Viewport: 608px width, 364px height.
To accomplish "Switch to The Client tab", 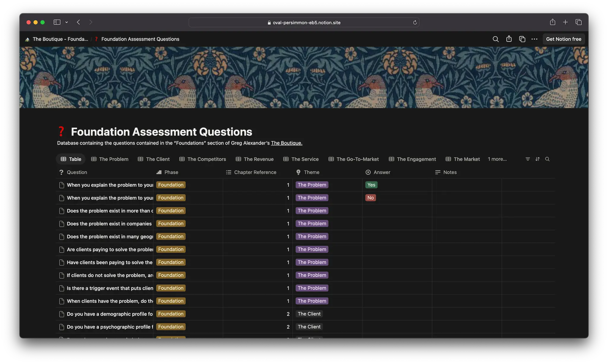I will tap(154, 159).
